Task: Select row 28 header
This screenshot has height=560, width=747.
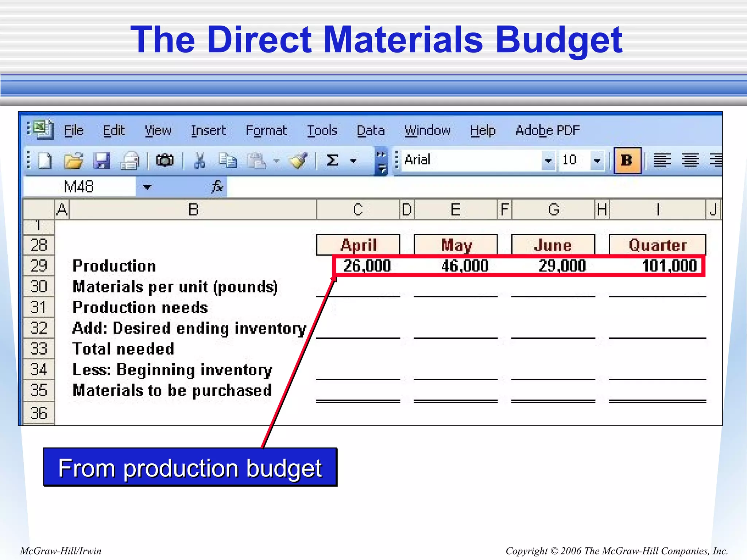Action: click(39, 245)
